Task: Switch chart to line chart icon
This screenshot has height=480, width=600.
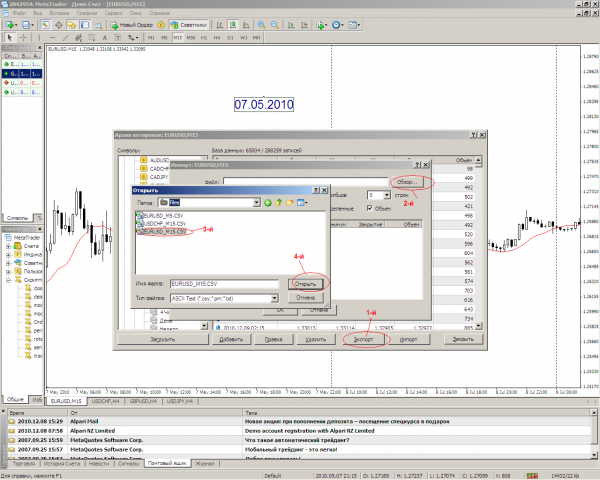Action: 246,25
